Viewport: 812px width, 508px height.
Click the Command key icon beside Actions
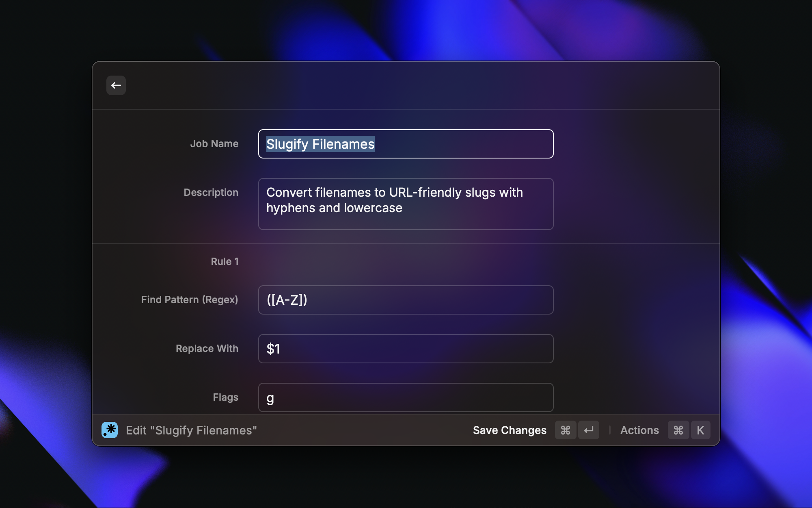click(x=678, y=430)
